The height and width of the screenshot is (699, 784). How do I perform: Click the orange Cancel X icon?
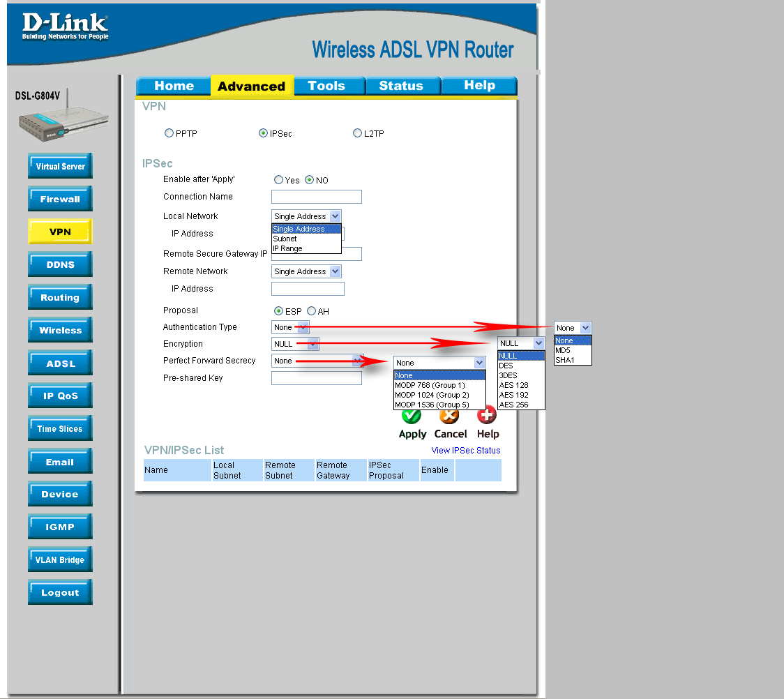449,416
